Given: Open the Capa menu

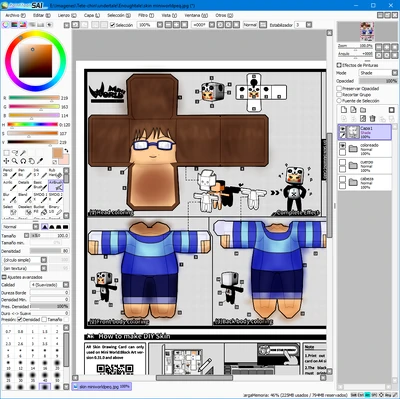Looking at the screenshot, I should 92,15.
